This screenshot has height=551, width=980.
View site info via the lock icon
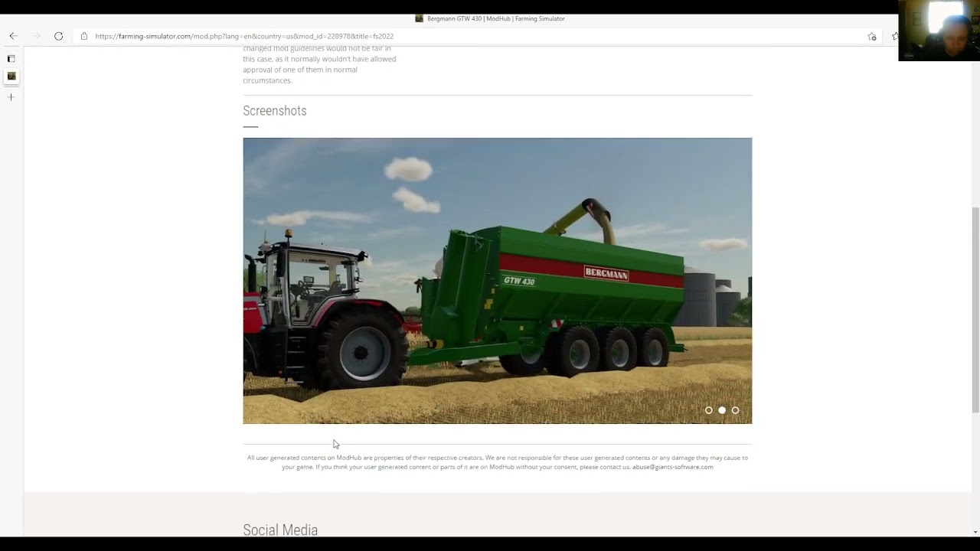point(84,36)
